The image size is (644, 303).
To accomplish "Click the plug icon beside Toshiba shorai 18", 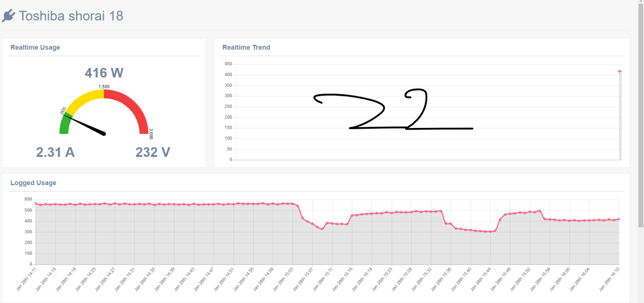I will pos(8,16).
